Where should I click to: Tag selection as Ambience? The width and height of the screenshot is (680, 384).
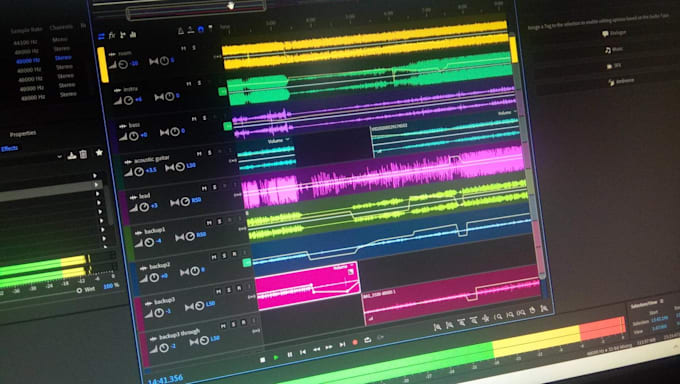click(621, 81)
